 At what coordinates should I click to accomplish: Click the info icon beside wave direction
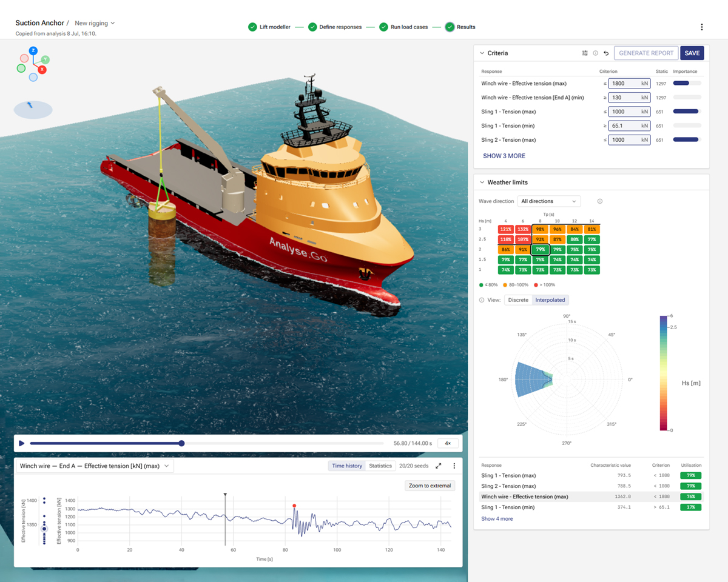point(599,201)
